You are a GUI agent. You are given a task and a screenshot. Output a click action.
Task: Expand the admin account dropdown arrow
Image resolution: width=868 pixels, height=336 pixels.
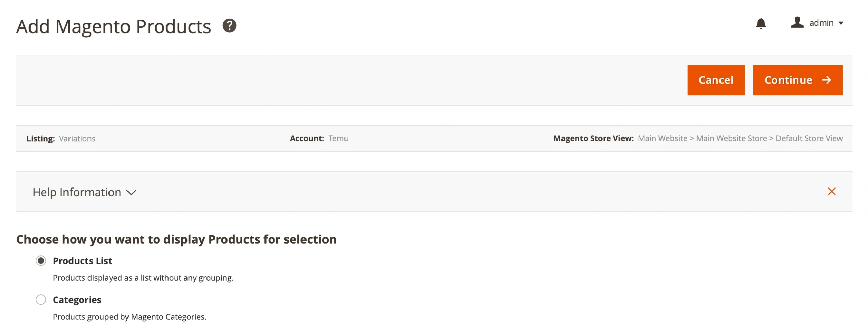(841, 23)
